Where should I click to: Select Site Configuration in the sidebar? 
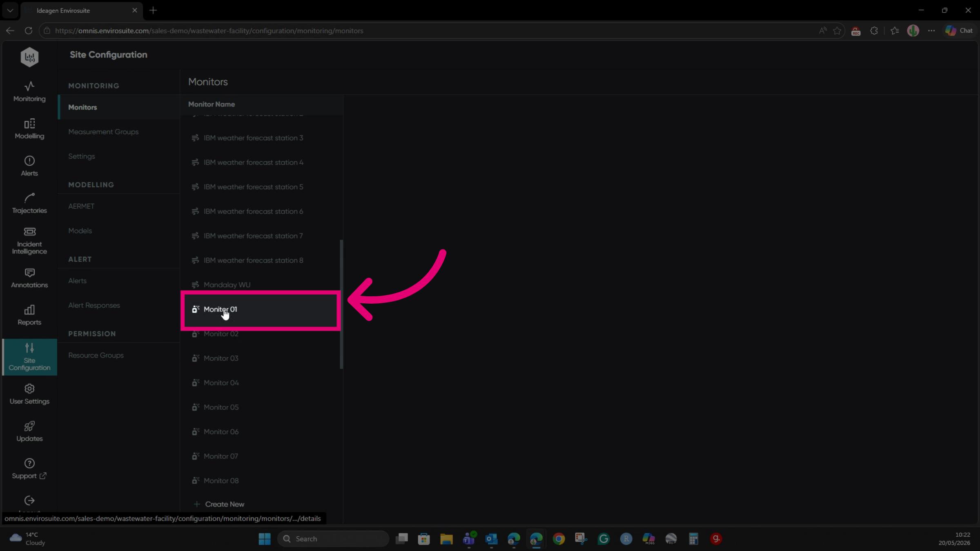coord(29,357)
